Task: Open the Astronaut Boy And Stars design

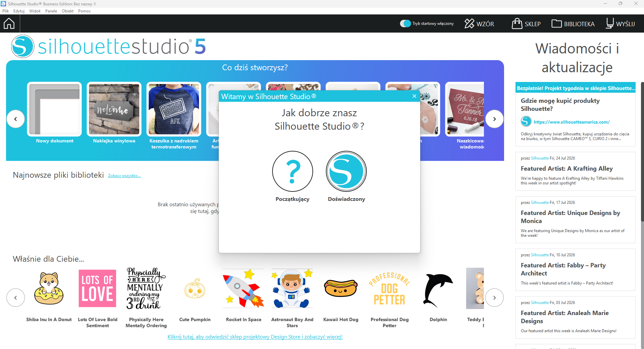Action: [x=292, y=289]
